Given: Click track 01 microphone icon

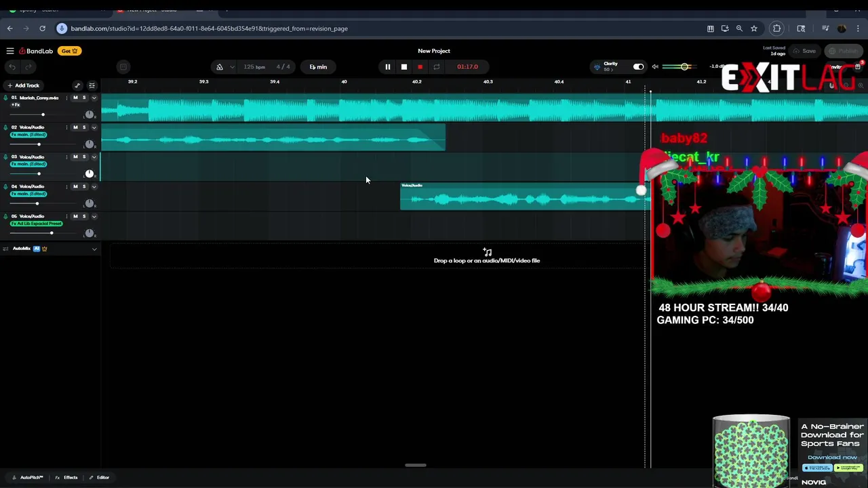Looking at the screenshot, I should click(5, 98).
